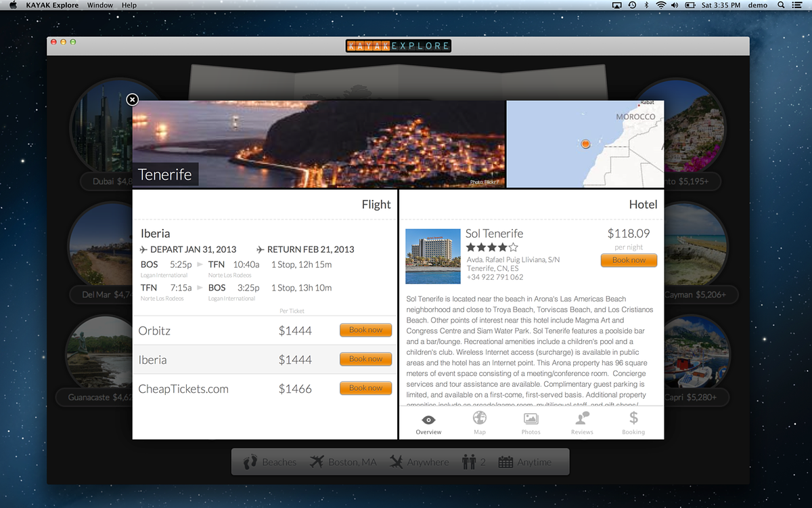Select the hotel Booking tab

633,423
